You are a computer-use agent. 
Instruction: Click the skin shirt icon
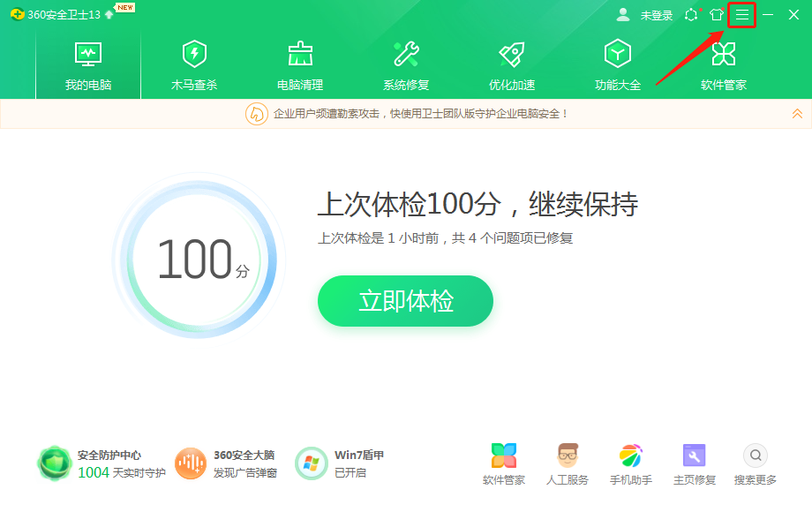[x=716, y=14]
